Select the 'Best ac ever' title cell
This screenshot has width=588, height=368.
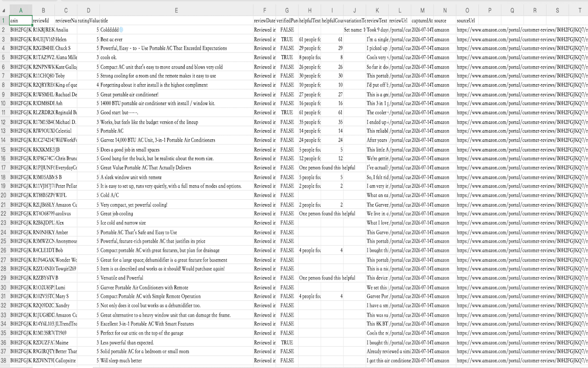(176, 39)
